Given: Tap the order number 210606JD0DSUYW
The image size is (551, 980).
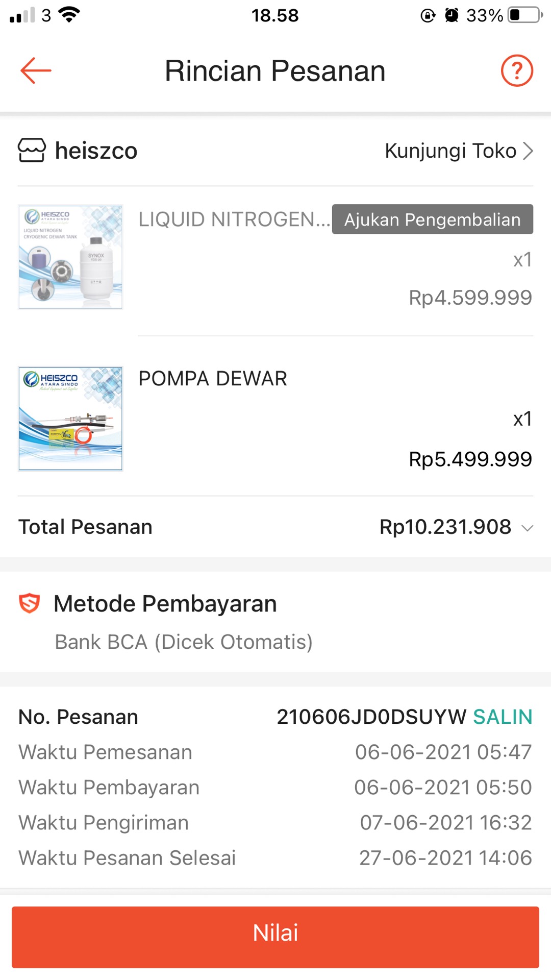Looking at the screenshot, I should (x=371, y=717).
